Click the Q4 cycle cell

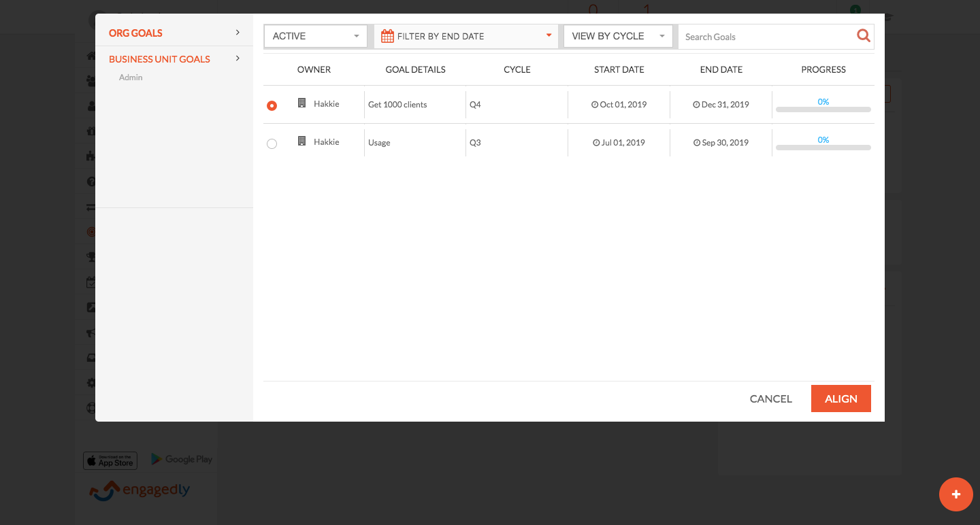(x=475, y=105)
